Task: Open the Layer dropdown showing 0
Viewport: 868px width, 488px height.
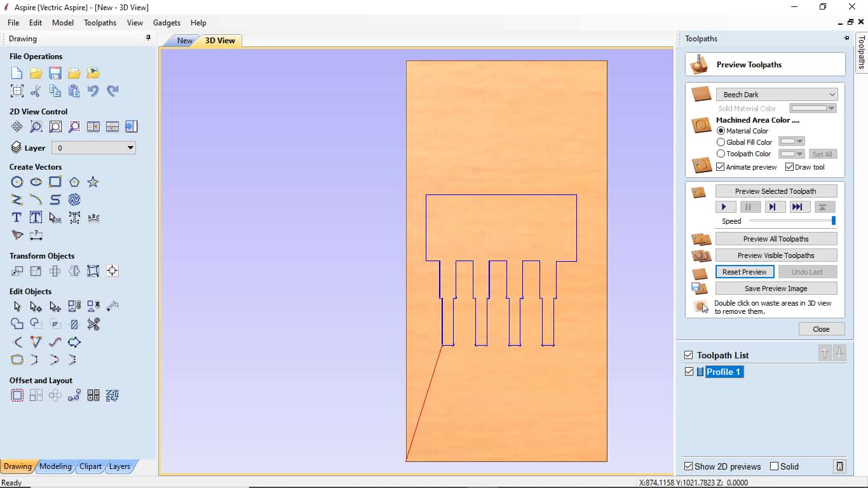Action: (94, 148)
